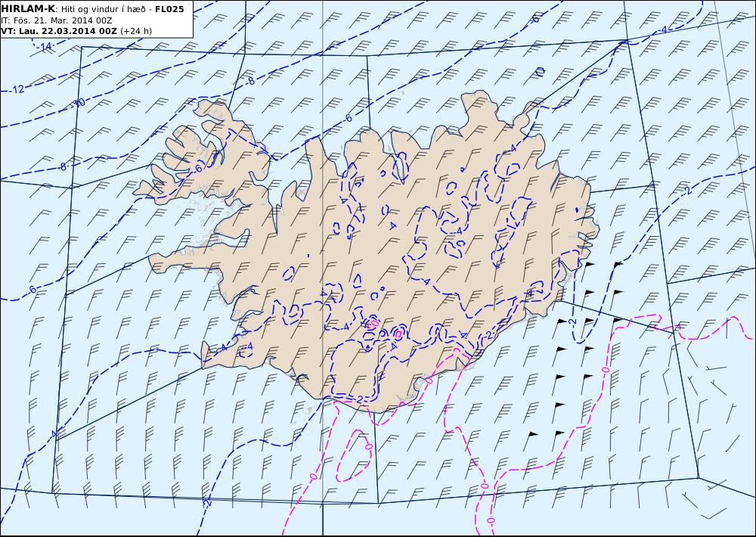Image resolution: width=756 pixels, height=537 pixels.
Task: Click the 'IT: Fös. 21. Mar. 2014 00Z' line
Action: coord(57,20)
